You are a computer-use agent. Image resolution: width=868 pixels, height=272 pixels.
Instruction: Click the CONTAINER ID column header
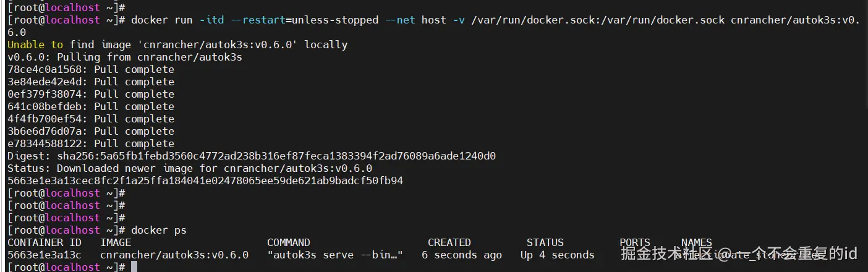[x=44, y=242]
